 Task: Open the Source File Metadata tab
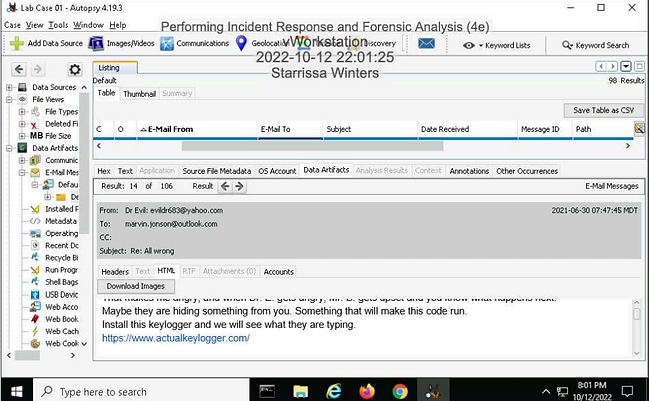(216, 171)
